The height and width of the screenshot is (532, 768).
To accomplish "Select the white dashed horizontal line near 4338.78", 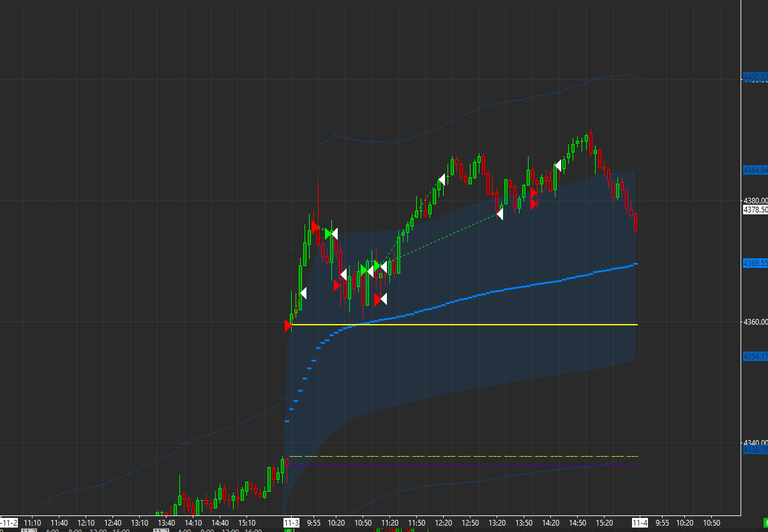I will click(463, 456).
